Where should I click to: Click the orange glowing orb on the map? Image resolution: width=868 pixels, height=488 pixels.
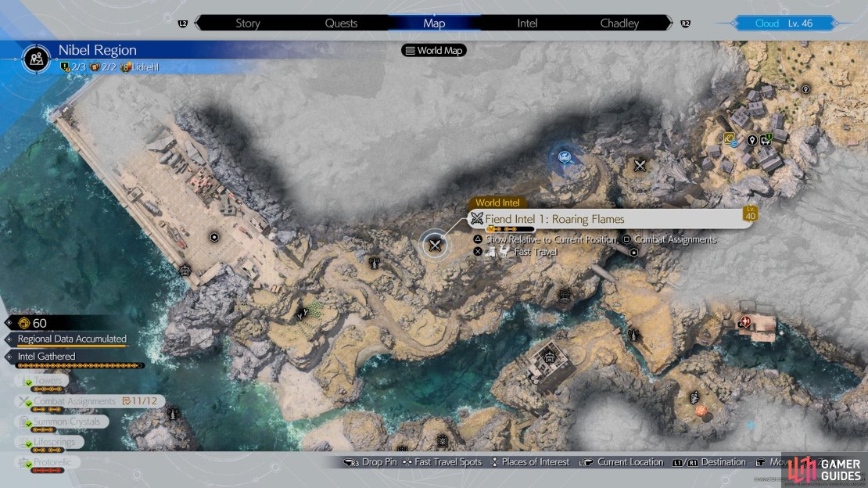[701, 411]
